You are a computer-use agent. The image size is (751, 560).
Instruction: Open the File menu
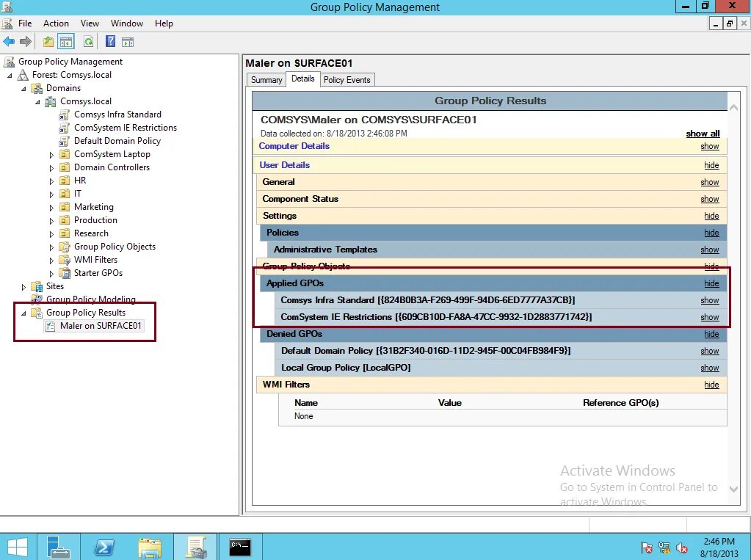25,23
